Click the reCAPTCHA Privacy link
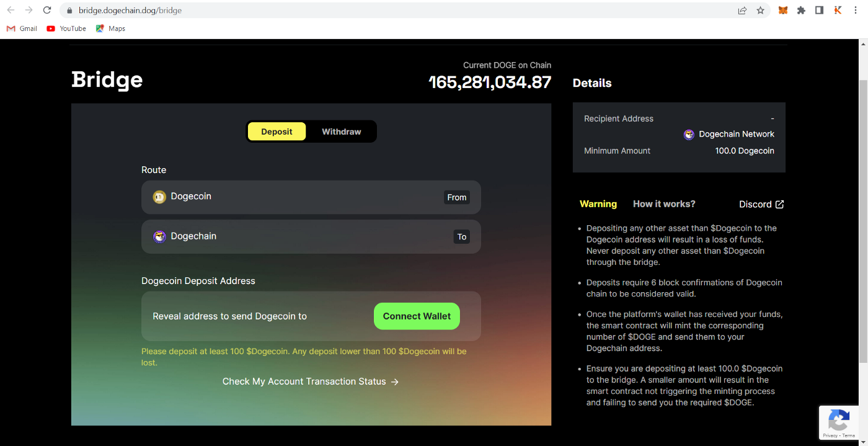The height and width of the screenshot is (446, 868). pyautogui.click(x=830, y=435)
